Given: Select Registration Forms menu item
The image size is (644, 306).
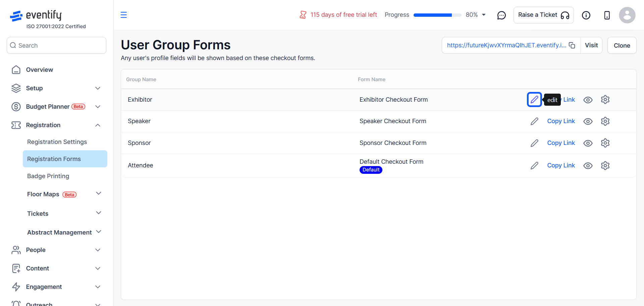Looking at the screenshot, I should pyautogui.click(x=65, y=159).
